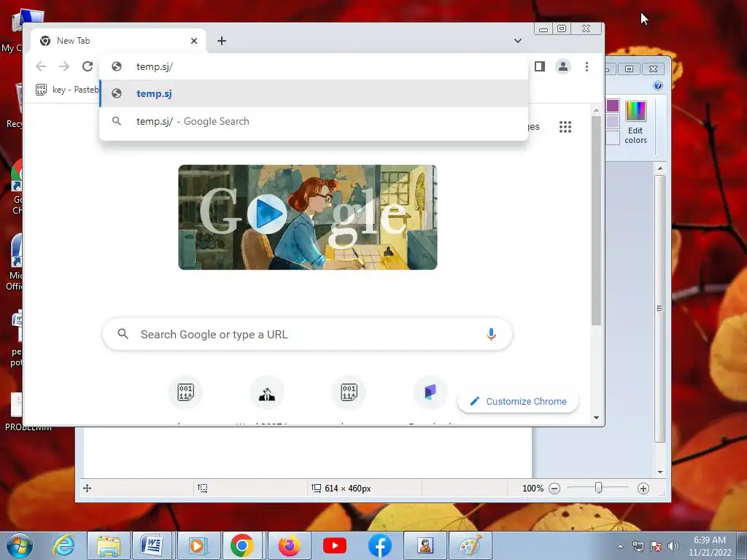747x560 pixels.
Task: Click Edit colors in Paint
Action: click(x=635, y=122)
